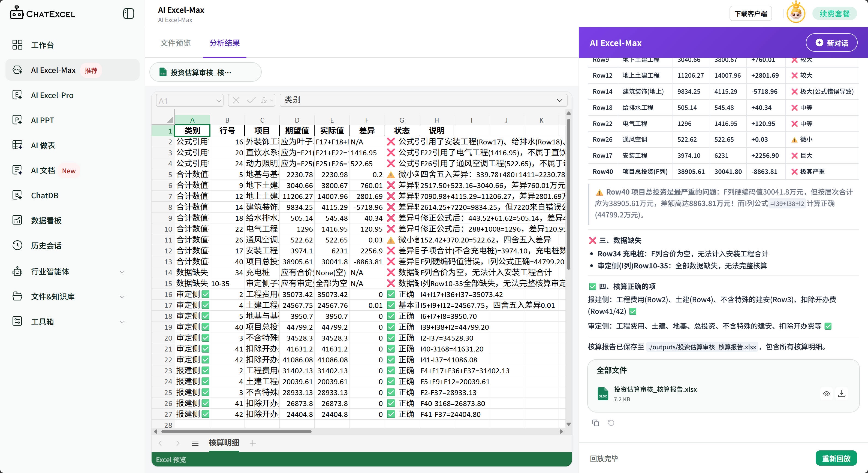
Task: Open the A1 name box dropdown
Action: pos(219,100)
